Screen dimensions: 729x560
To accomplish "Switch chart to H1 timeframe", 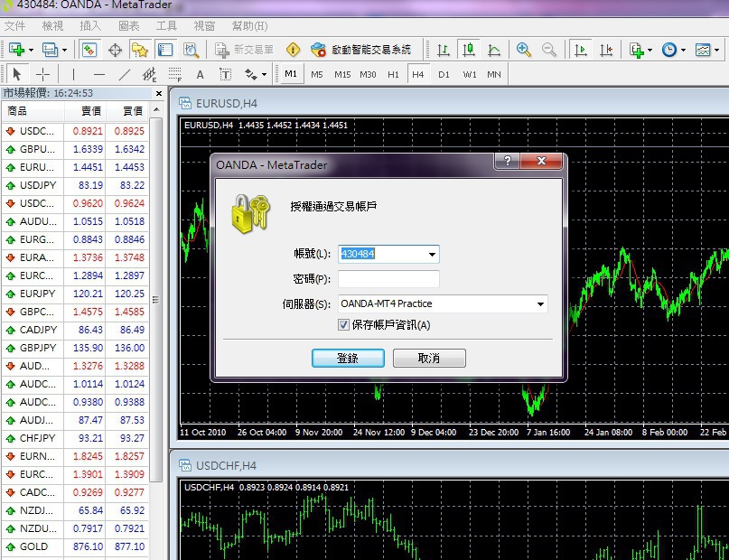I will pyautogui.click(x=393, y=74).
